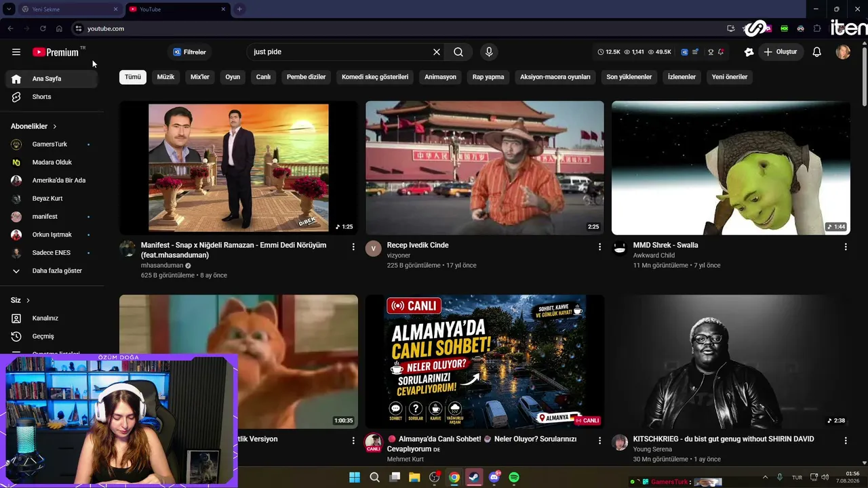Open more options for Manifest - Snap video
The height and width of the screenshot is (488, 868).
(x=353, y=247)
